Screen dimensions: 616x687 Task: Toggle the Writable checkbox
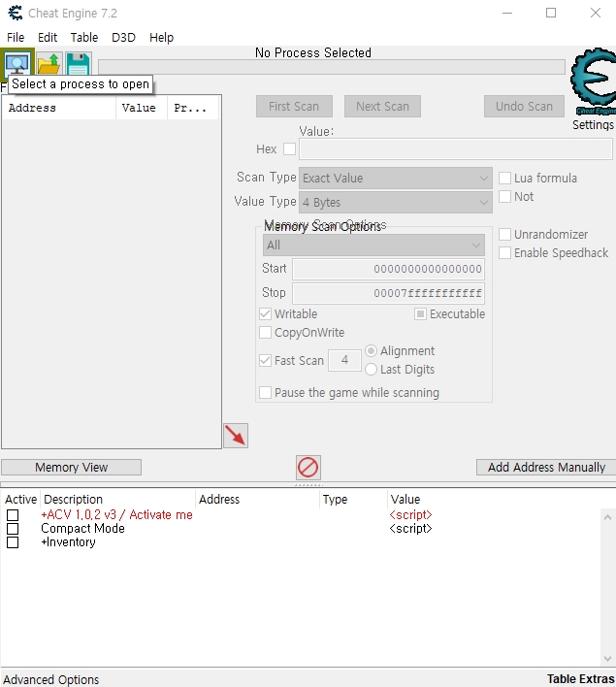pyautogui.click(x=265, y=313)
